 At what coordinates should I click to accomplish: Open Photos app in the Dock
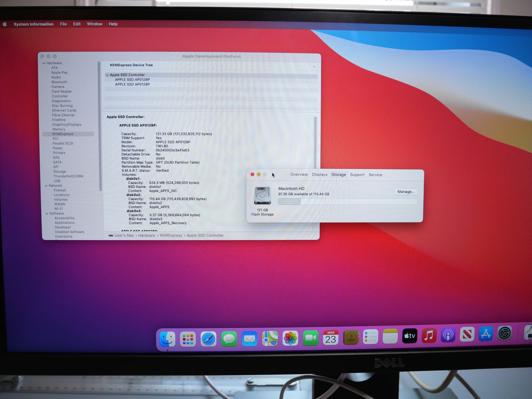pyautogui.click(x=290, y=338)
